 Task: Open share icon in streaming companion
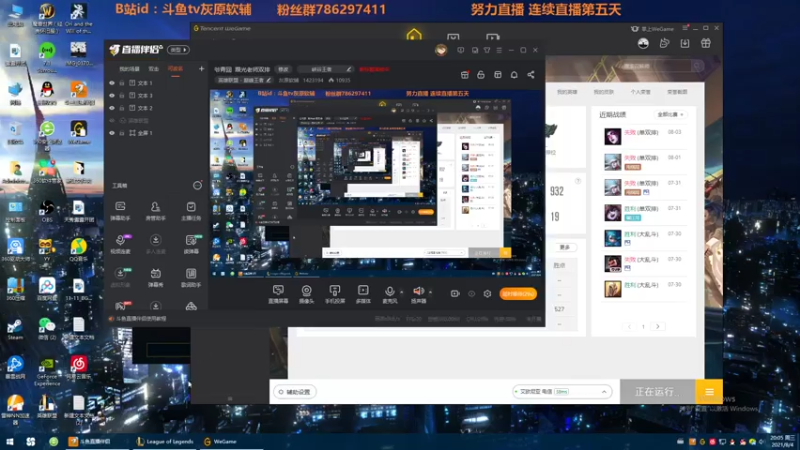point(531,75)
